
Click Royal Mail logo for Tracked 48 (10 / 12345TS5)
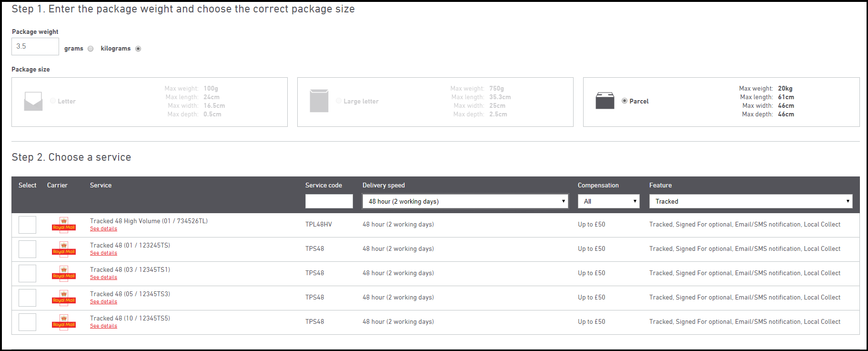pos(64,322)
